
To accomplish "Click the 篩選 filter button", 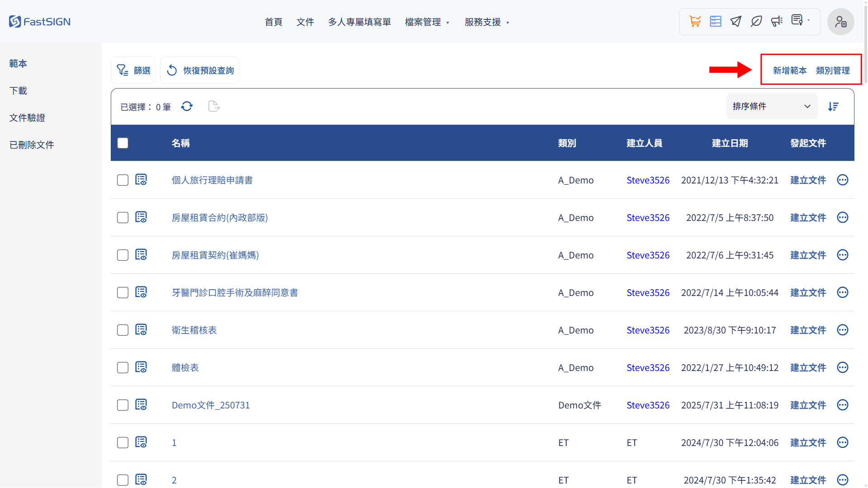I will tap(133, 70).
